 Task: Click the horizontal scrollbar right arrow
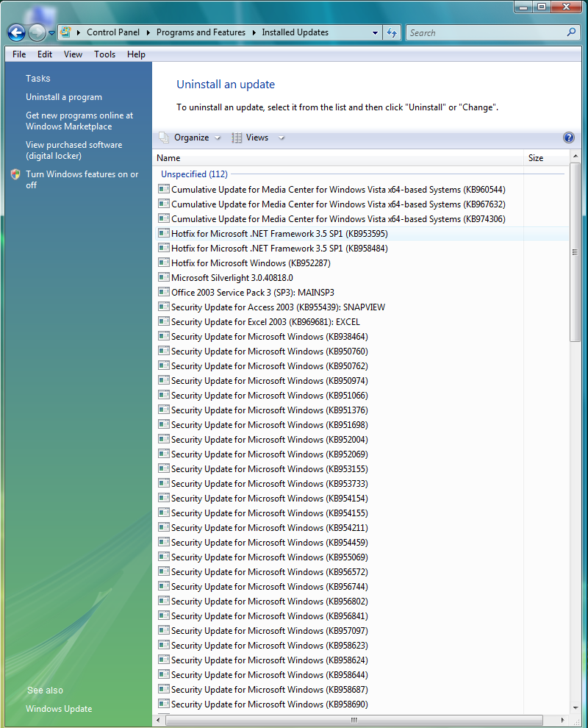click(563, 720)
